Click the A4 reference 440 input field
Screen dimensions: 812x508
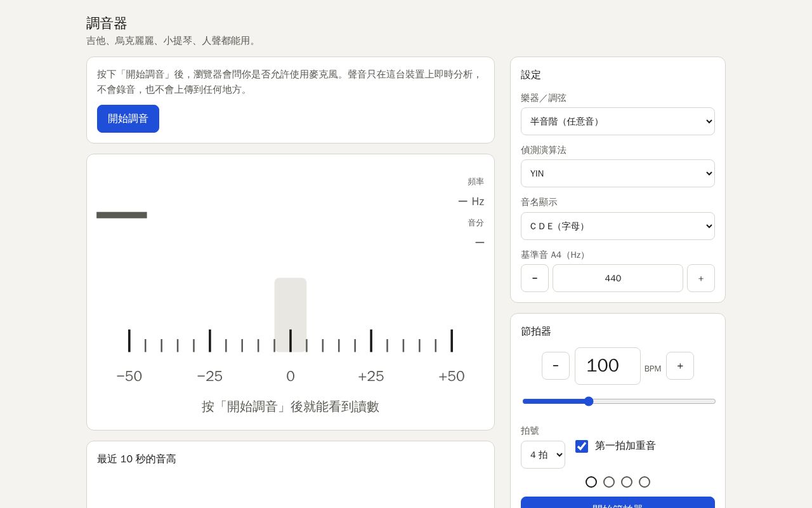pos(618,278)
